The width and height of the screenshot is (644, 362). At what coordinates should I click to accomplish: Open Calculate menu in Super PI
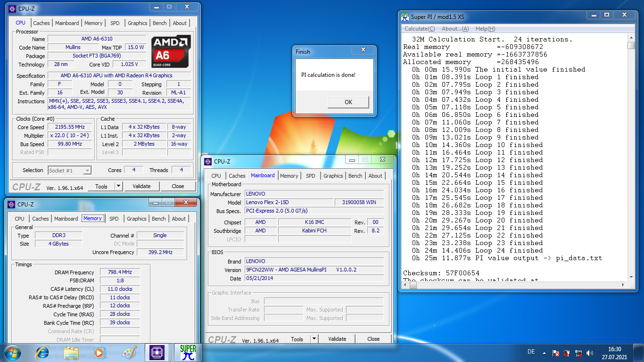click(x=420, y=29)
